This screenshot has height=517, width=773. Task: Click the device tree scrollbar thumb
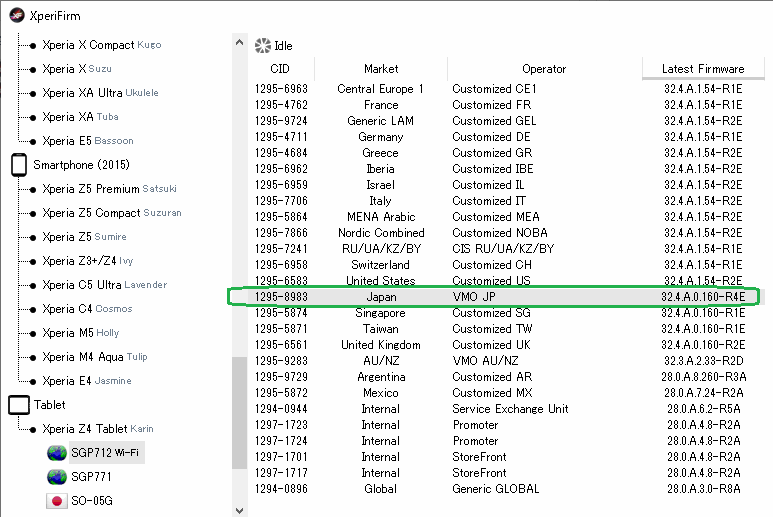coord(240,413)
